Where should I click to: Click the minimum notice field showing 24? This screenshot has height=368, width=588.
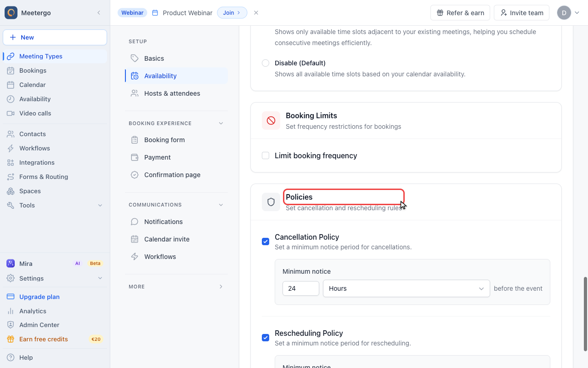coord(301,288)
